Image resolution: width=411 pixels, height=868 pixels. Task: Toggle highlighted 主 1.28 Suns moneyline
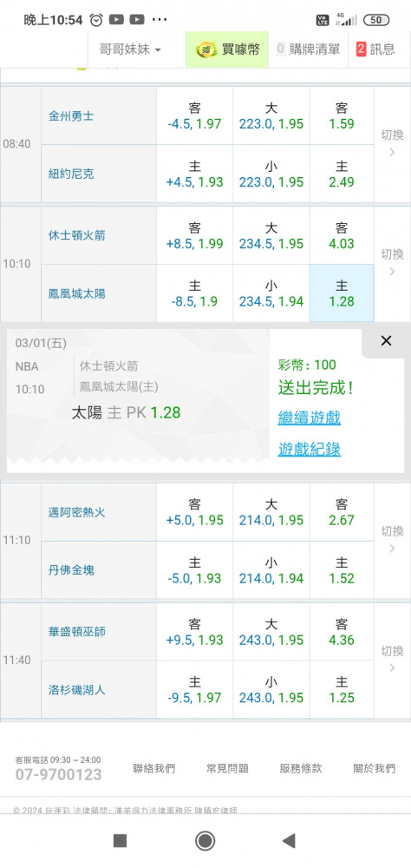(x=342, y=293)
